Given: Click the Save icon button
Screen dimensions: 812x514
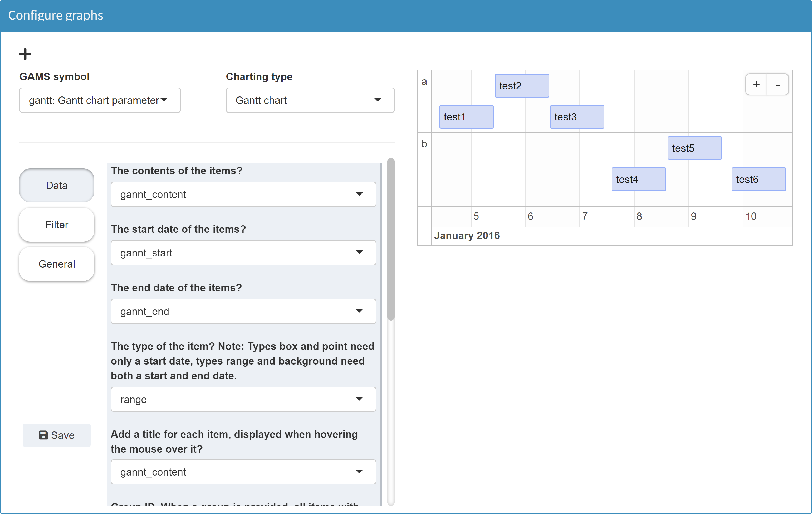Looking at the screenshot, I should click(x=43, y=435).
